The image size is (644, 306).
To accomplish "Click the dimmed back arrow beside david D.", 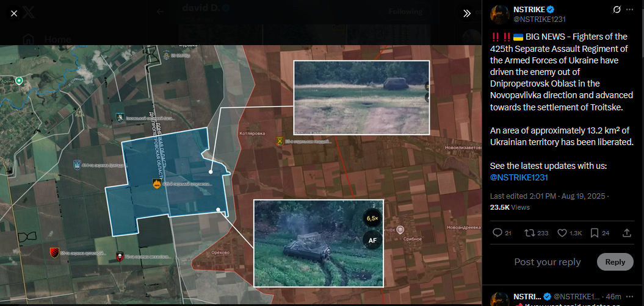I will coord(160,12).
